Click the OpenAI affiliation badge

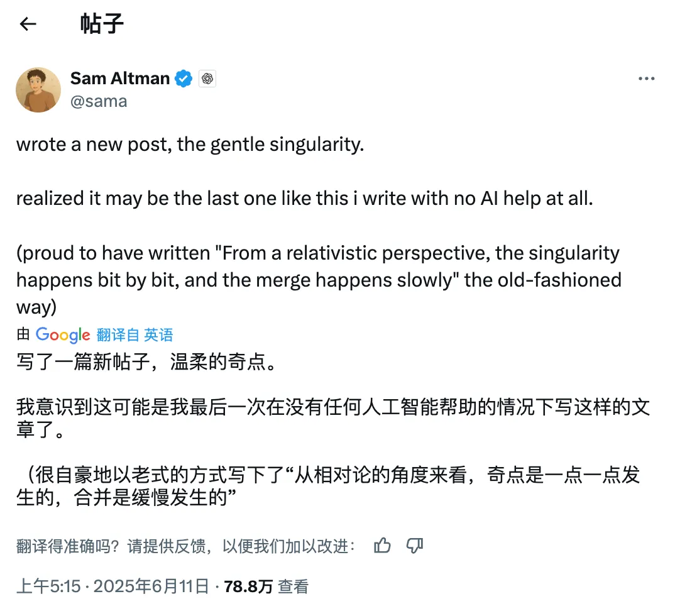(207, 79)
